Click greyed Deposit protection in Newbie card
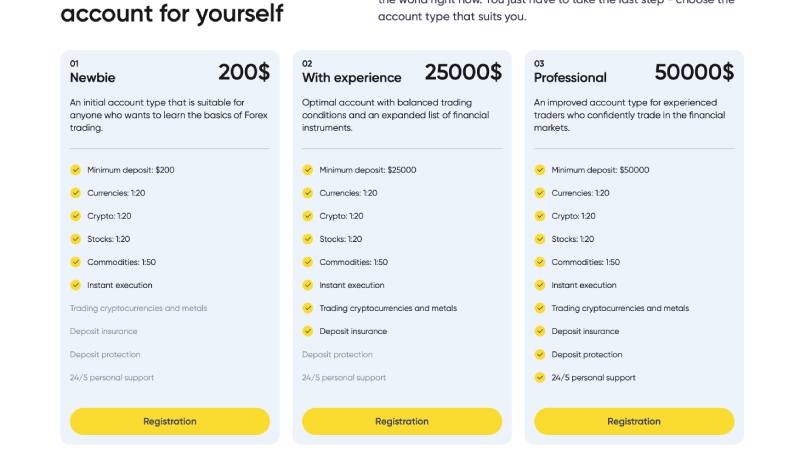This screenshot has width=800, height=458. tap(105, 354)
